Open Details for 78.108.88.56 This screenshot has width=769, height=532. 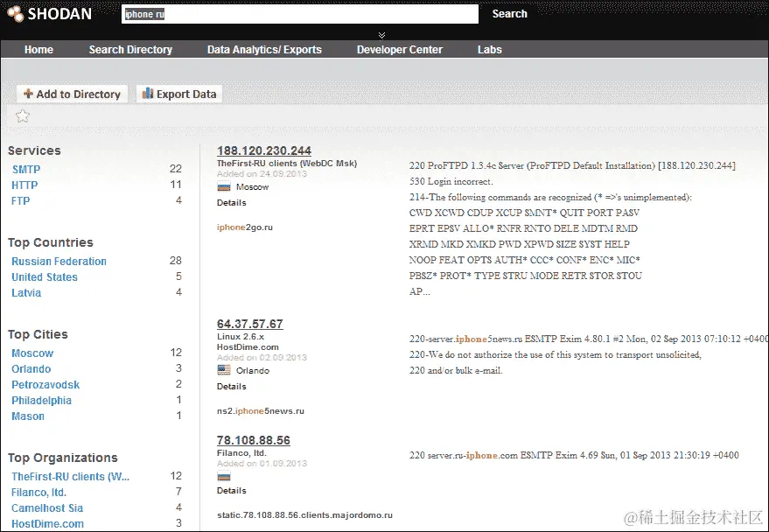point(232,490)
